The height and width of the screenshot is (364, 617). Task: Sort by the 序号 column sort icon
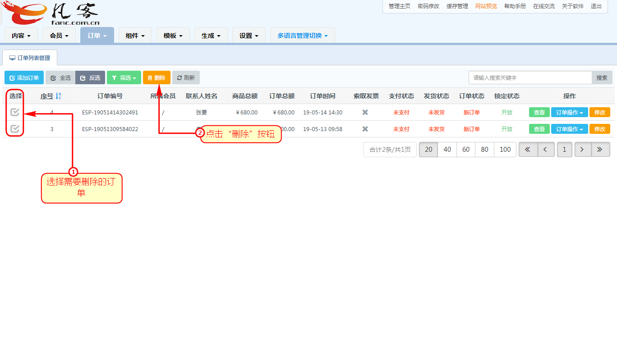pyautogui.click(x=58, y=96)
